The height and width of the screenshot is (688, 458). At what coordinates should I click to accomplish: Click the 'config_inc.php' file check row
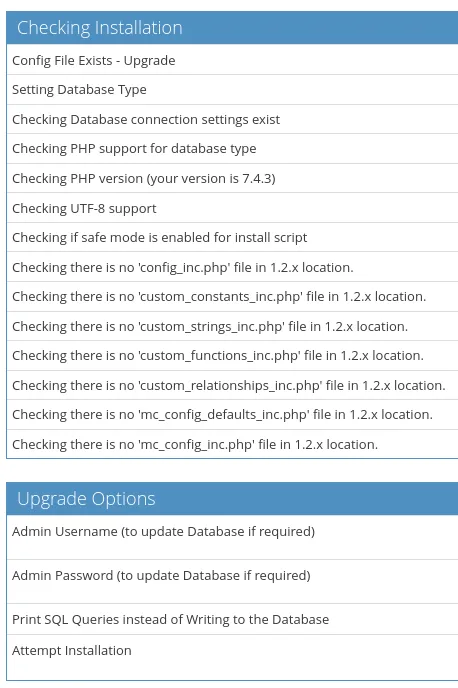[x=232, y=267]
